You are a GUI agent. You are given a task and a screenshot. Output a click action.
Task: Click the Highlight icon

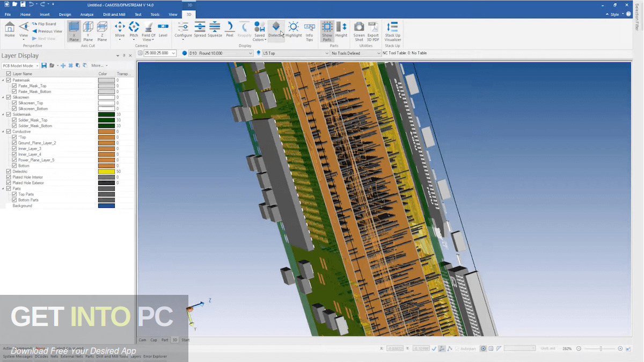point(294,30)
